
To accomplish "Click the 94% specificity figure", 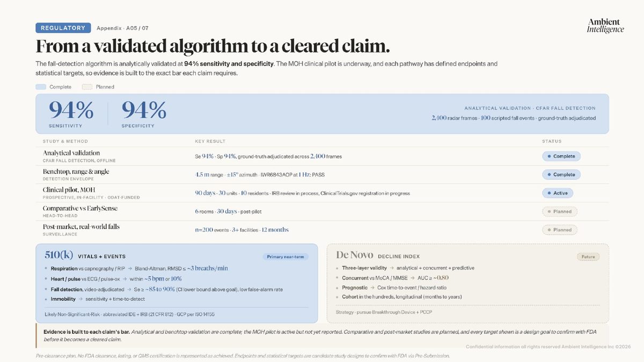I will click(x=144, y=110).
